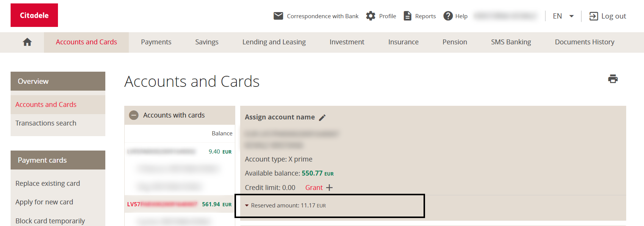Viewport: 644px width, 226px height.
Task: Select Apply for new card
Action: pos(44,202)
